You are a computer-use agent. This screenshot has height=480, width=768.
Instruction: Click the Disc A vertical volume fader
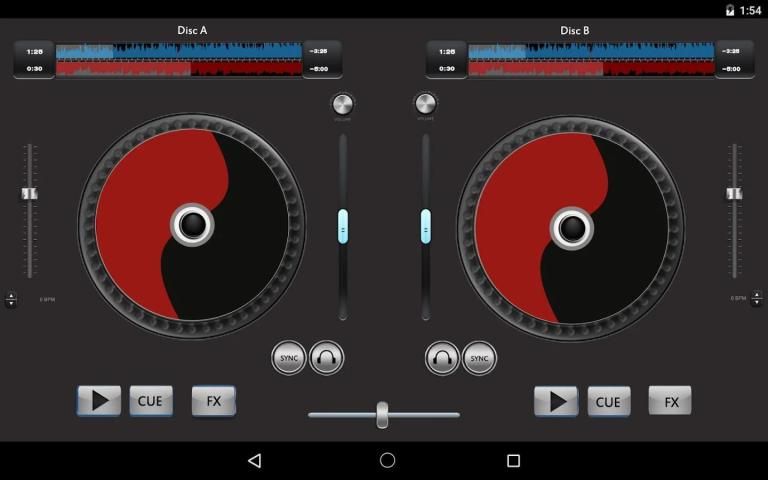343,226
